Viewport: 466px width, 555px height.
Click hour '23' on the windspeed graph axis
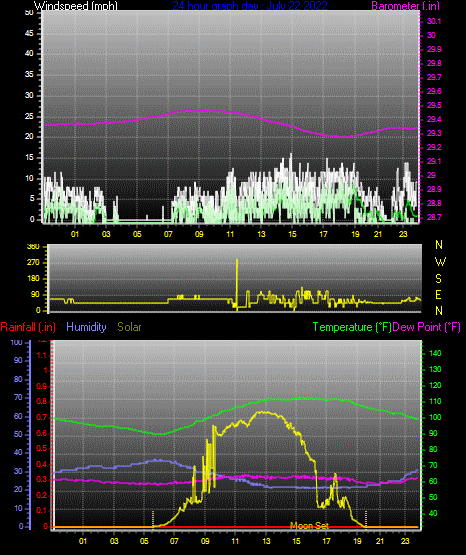pyautogui.click(x=403, y=234)
